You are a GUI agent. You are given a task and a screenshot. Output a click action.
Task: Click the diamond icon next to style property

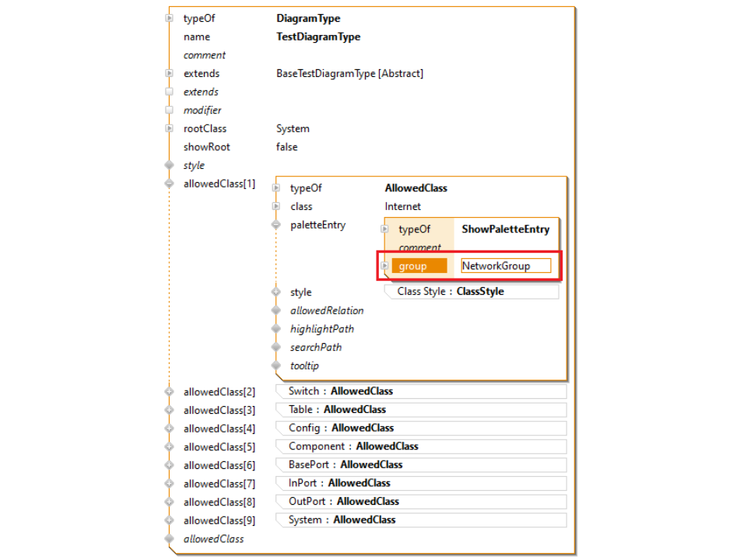pyautogui.click(x=170, y=165)
